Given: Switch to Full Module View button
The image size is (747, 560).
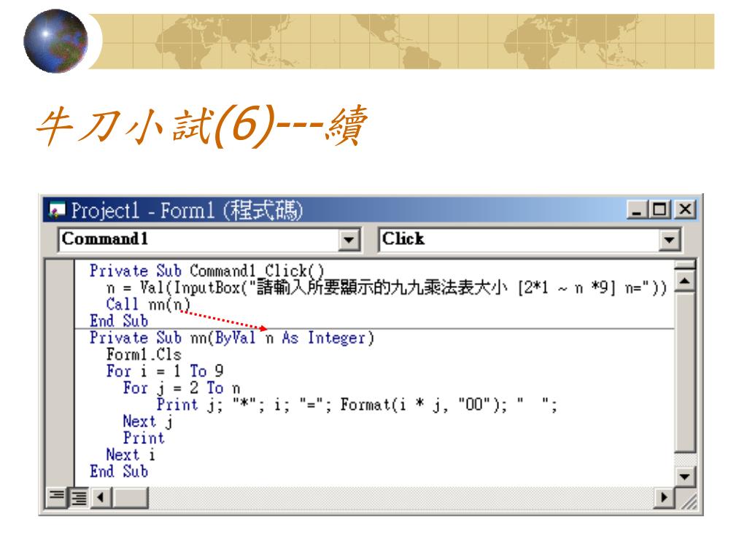Looking at the screenshot, I should [x=79, y=497].
